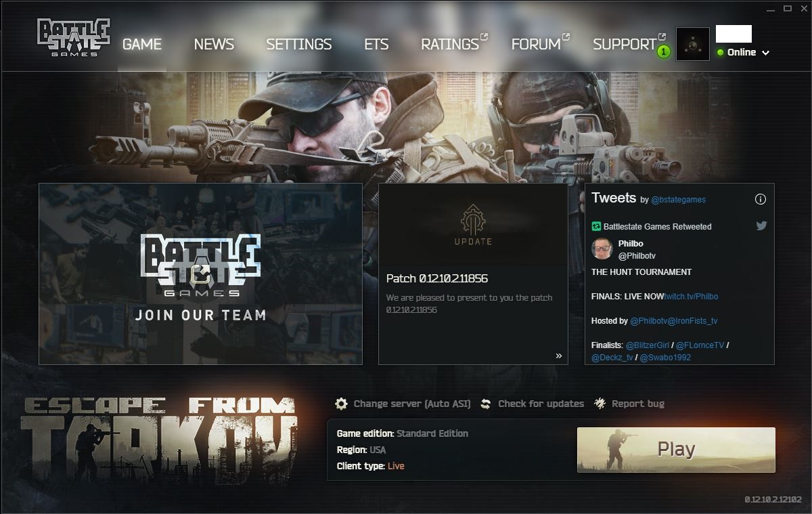812x514 pixels.
Task: Click the Region USA value
Action: pos(378,450)
